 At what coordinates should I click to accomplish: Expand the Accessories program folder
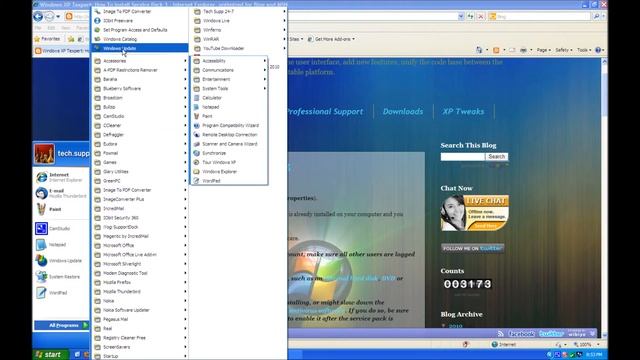[x=140, y=61]
